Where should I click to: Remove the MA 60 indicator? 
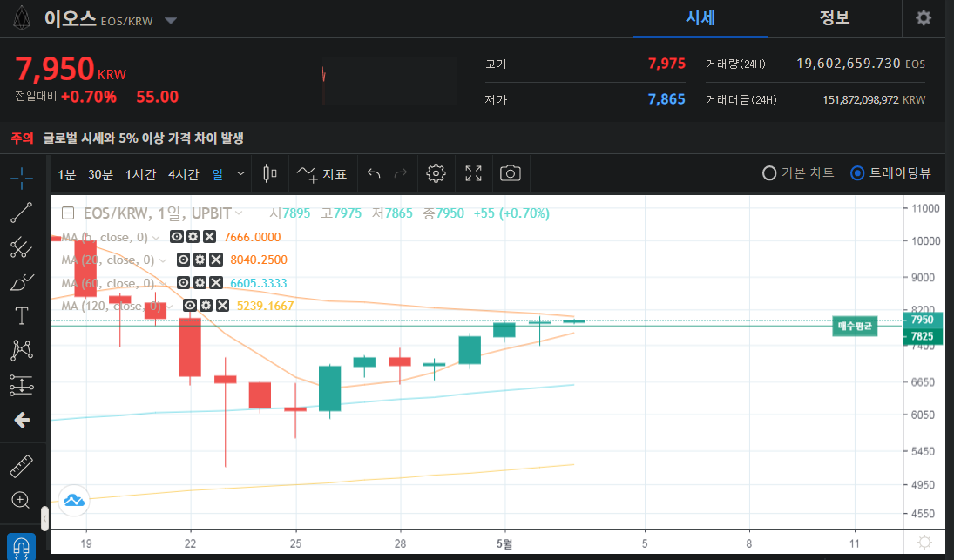click(x=216, y=283)
